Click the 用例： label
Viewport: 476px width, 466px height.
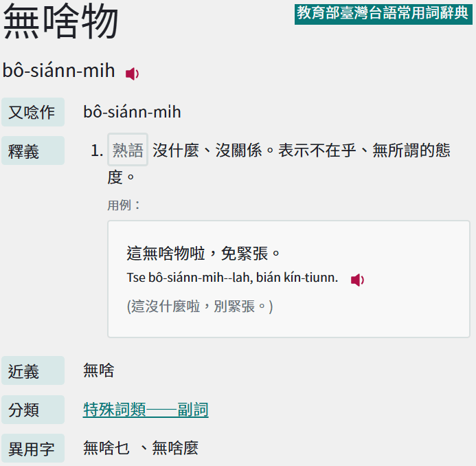point(124,205)
